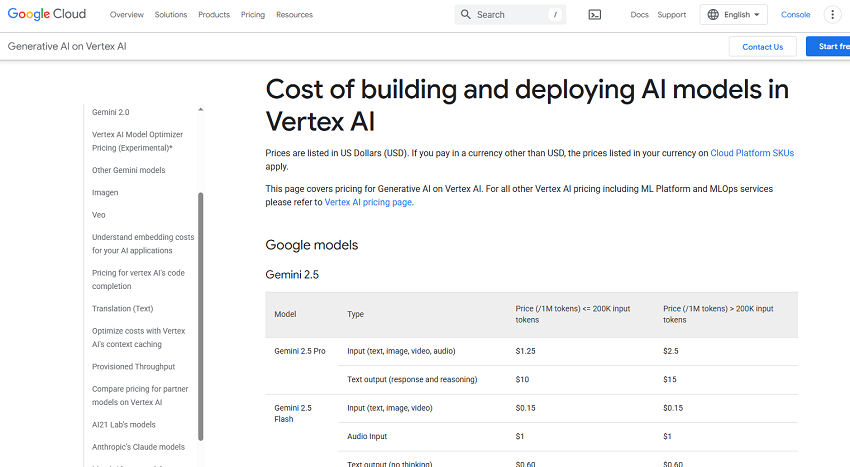
Task: Click the Type column header
Action: pyautogui.click(x=355, y=314)
